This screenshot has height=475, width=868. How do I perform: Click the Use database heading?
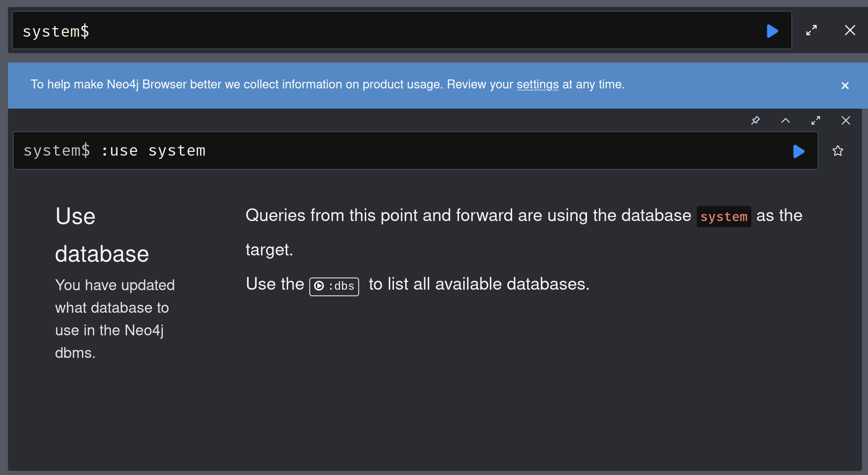coord(102,235)
